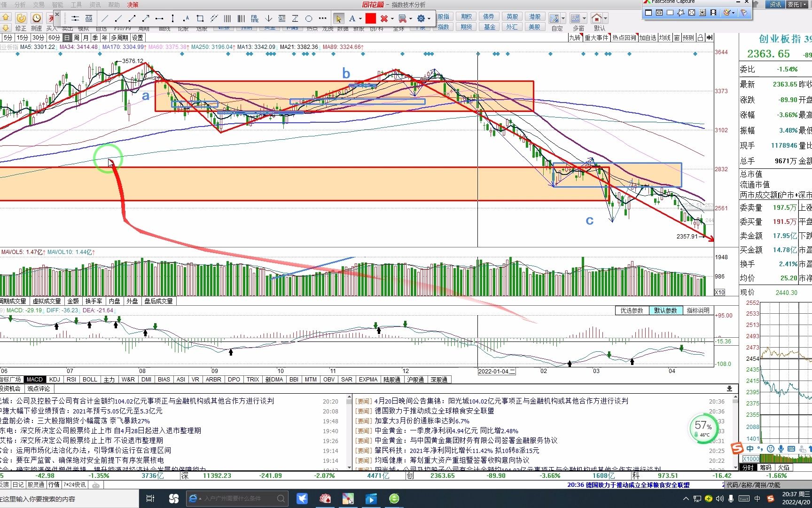Screen dimensions: 812x508
Task: Open drawing settings gear icon
Action: pyautogui.click(x=421, y=19)
